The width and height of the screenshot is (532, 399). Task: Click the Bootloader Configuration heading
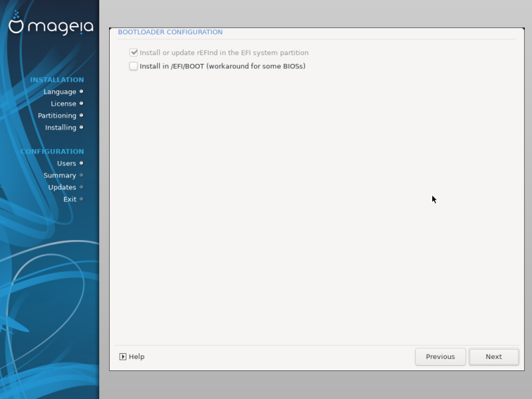click(x=170, y=32)
